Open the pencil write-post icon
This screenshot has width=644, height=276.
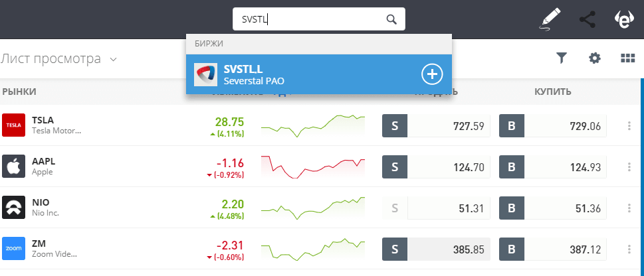click(551, 19)
